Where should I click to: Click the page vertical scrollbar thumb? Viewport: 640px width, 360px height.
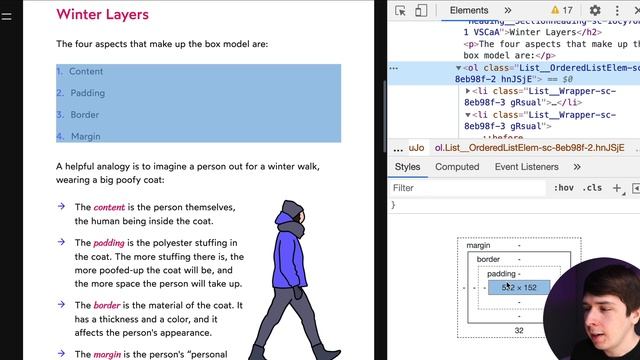tap(384, 116)
